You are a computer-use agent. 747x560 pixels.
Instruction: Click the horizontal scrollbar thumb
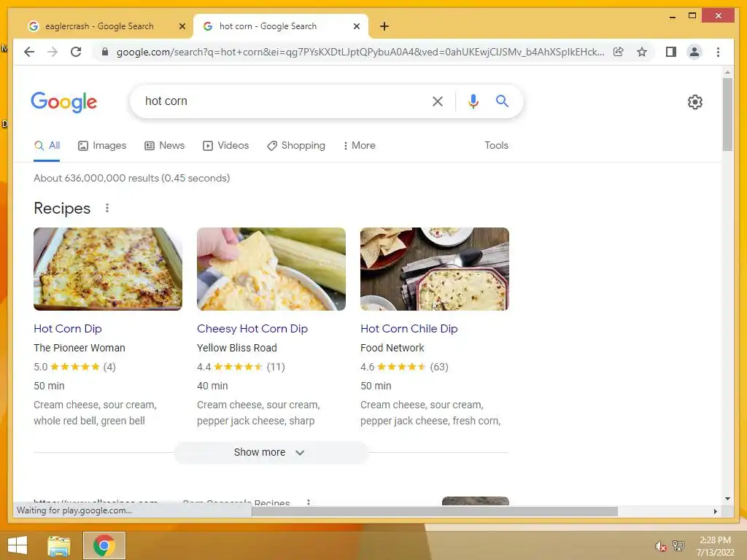tap(435, 511)
